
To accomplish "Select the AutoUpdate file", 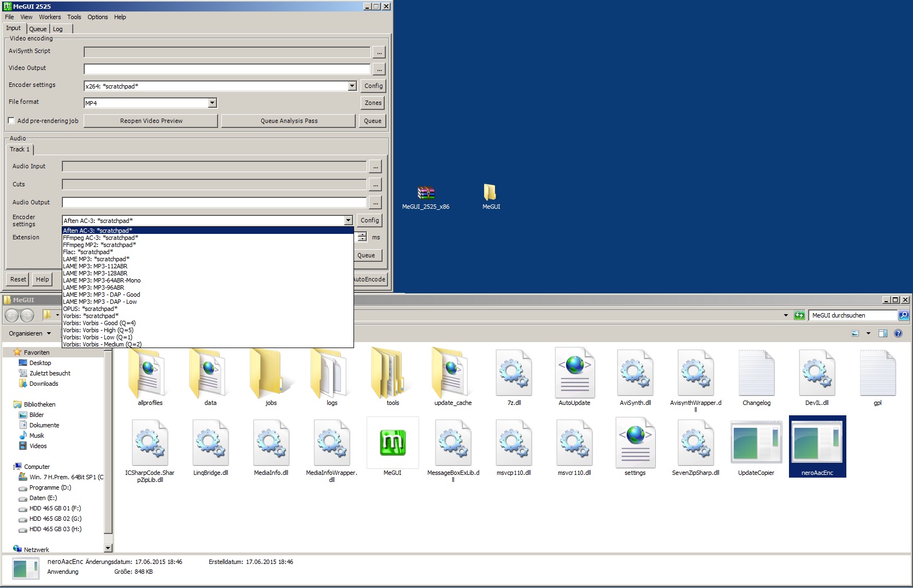I will click(x=574, y=377).
